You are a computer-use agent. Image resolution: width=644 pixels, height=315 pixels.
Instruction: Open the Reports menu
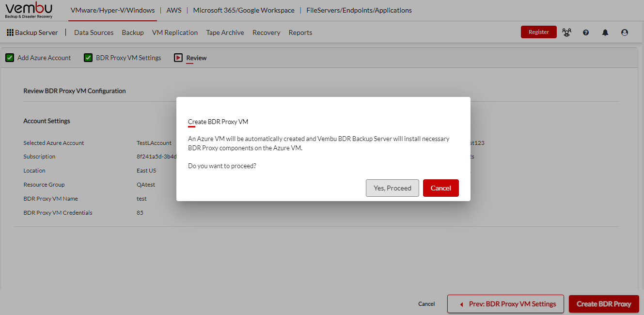[x=300, y=32]
